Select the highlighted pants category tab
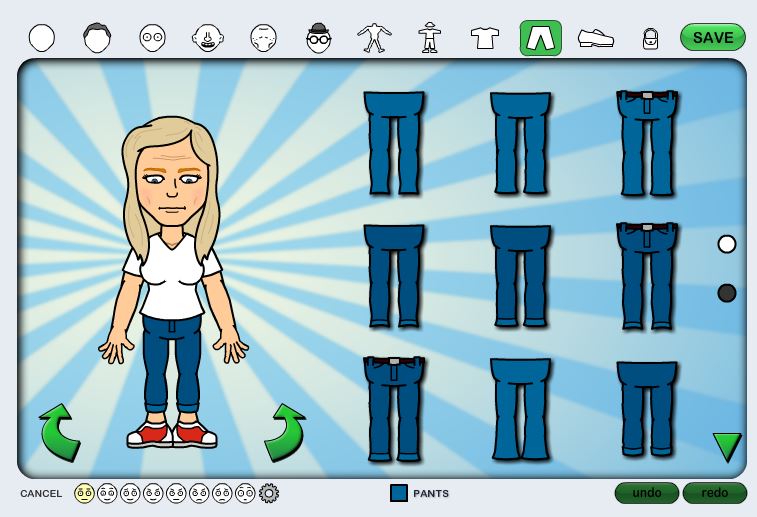 click(540, 38)
